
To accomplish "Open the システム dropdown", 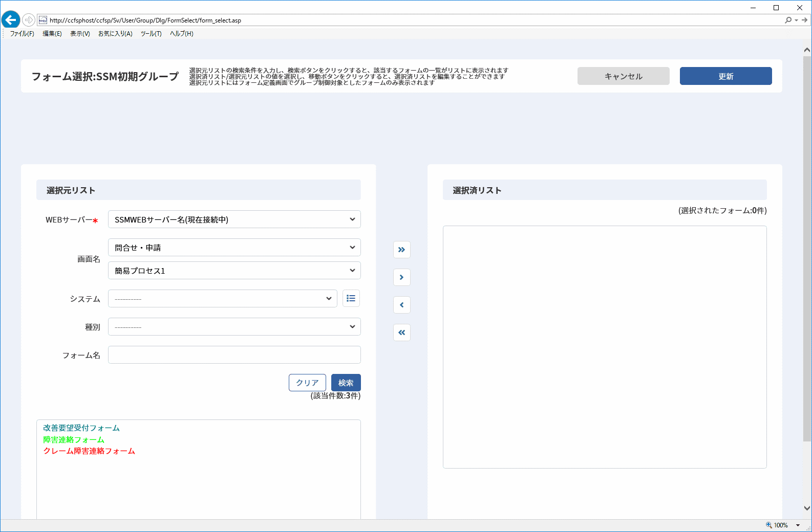I will [223, 299].
